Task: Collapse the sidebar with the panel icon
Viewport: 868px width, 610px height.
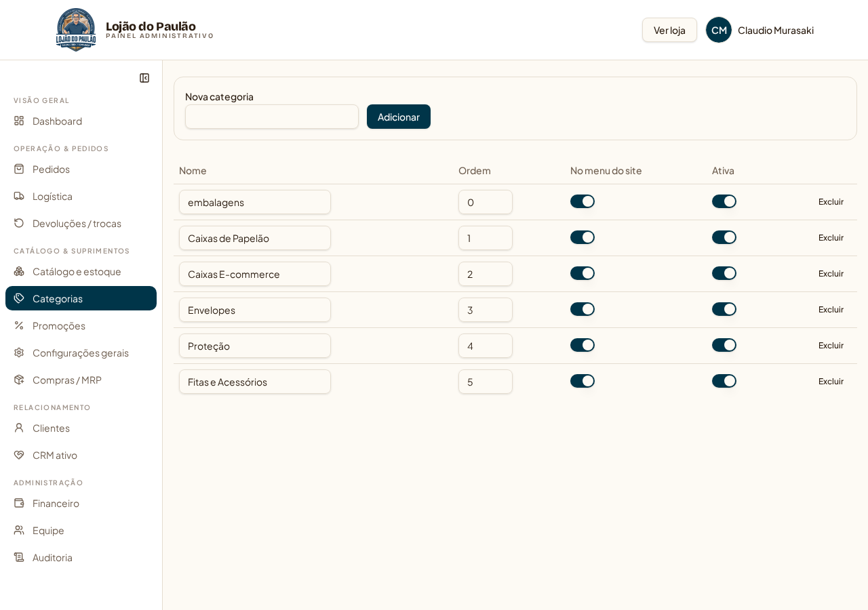Action: (144, 78)
